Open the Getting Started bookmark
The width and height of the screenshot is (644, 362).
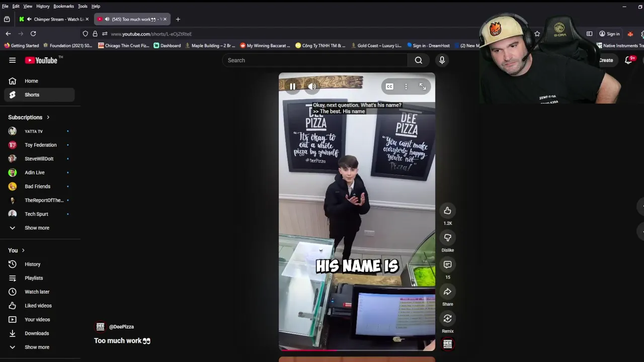[x=22, y=46]
